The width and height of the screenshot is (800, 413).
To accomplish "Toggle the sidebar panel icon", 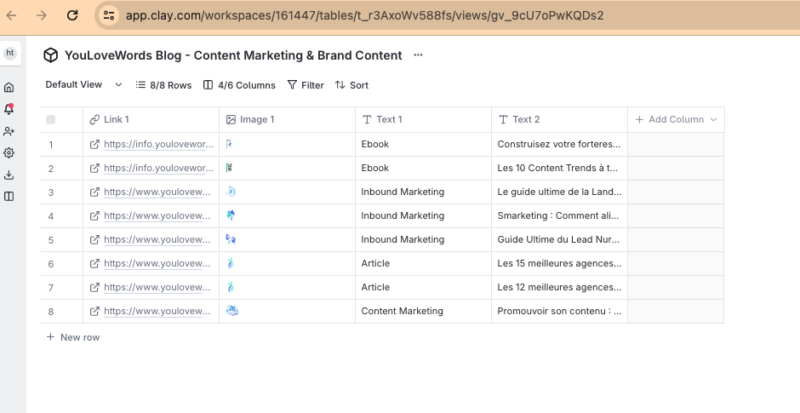I will pyautogui.click(x=9, y=197).
